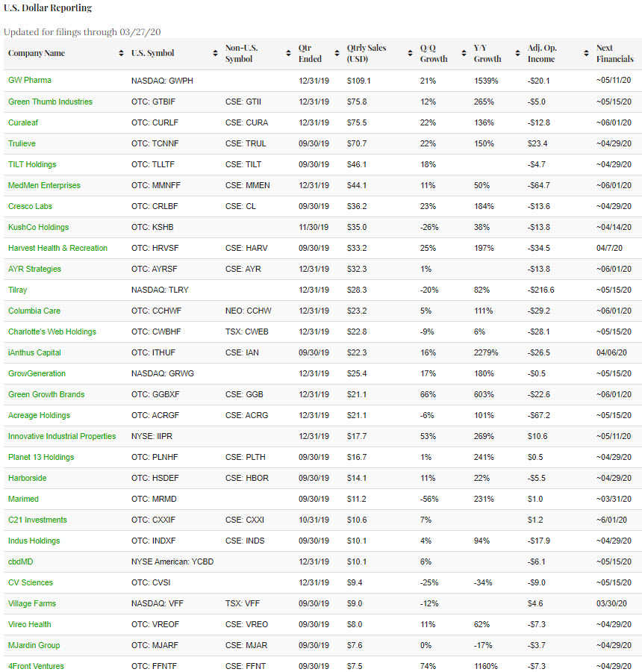Visit Charlotte's Web Holdings link
642x672 pixels.
tap(52, 332)
